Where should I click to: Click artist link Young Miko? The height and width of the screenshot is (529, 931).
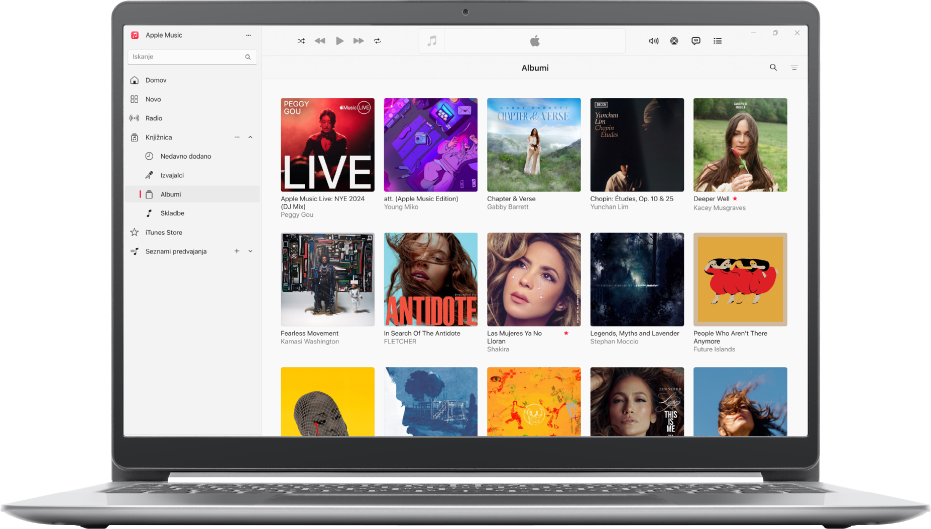click(x=401, y=207)
